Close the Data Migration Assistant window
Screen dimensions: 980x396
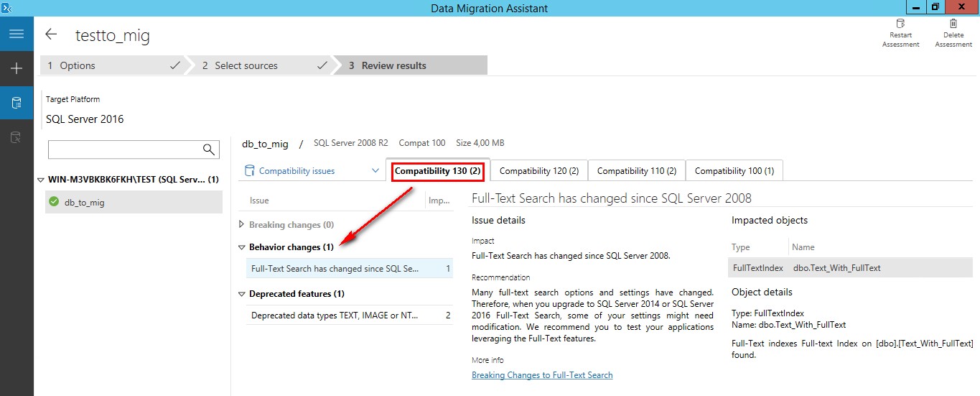click(x=961, y=6)
